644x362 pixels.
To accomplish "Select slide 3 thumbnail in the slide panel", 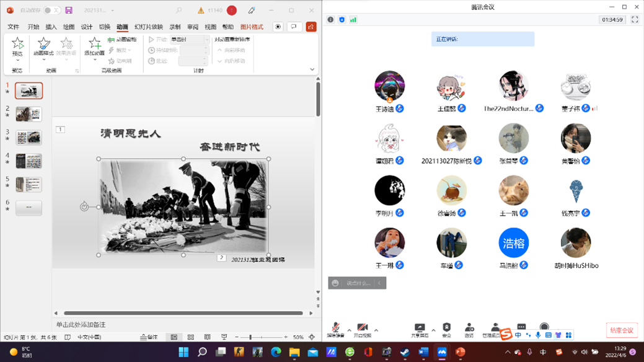I will 29,137.
